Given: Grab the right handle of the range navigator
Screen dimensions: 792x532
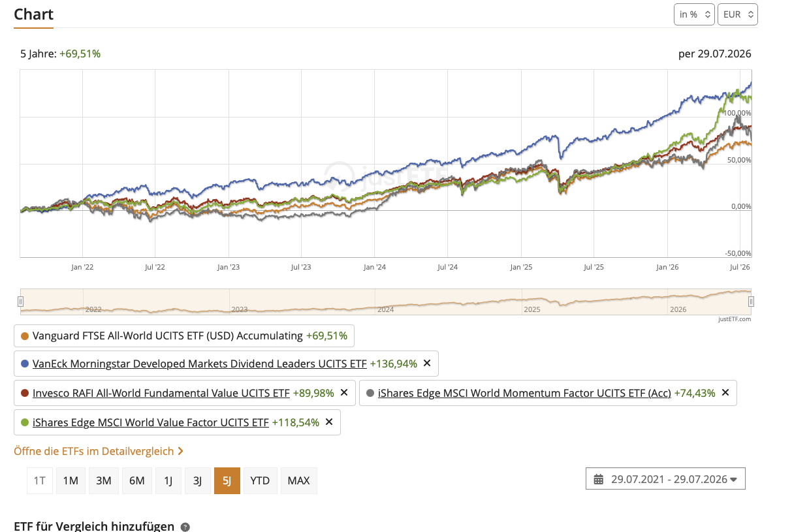Looking at the screenshot, I should 751,301.
